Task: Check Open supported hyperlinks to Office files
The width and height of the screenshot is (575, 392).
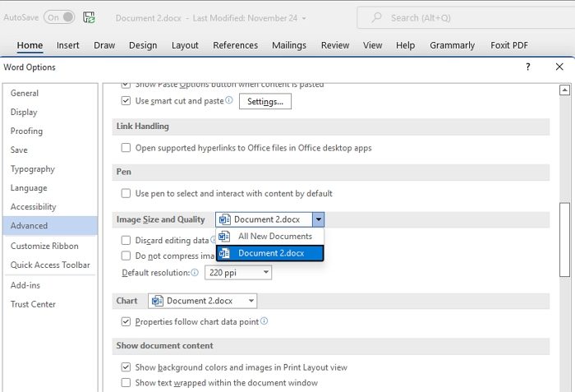Action: point(126,148)
